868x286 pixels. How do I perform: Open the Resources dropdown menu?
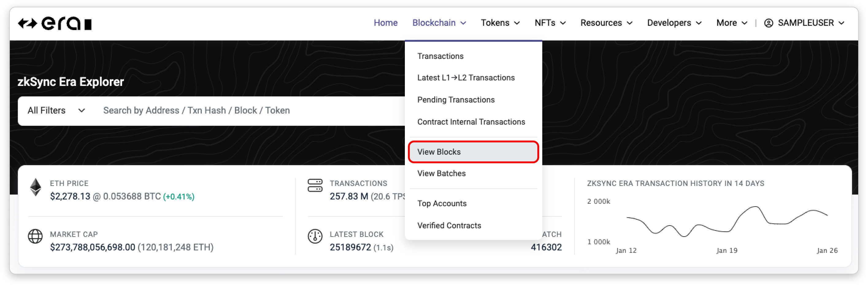pyautogui.click(x=606, y=23)
